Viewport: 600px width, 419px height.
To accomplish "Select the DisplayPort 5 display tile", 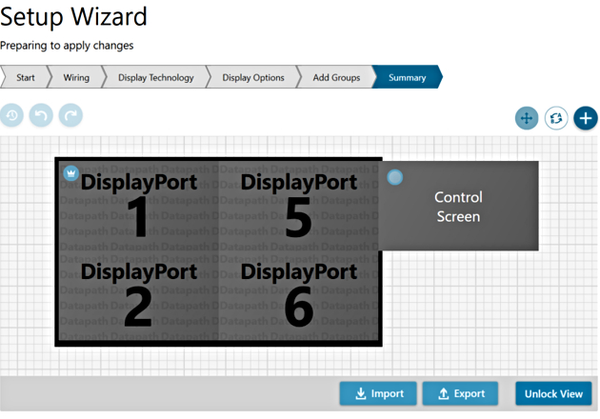I will point(298,205).
